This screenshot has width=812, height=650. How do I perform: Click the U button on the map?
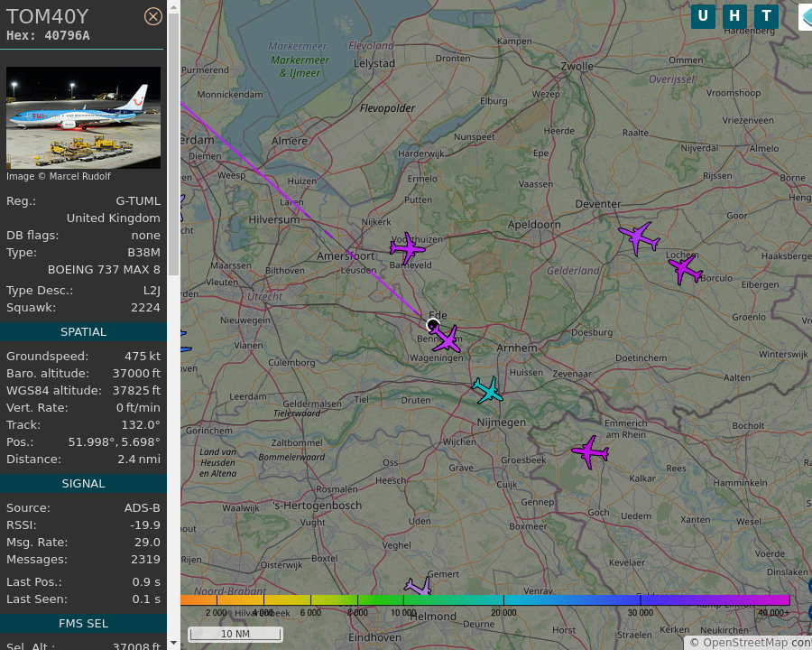pyautogui.click(x=703, y=16)
